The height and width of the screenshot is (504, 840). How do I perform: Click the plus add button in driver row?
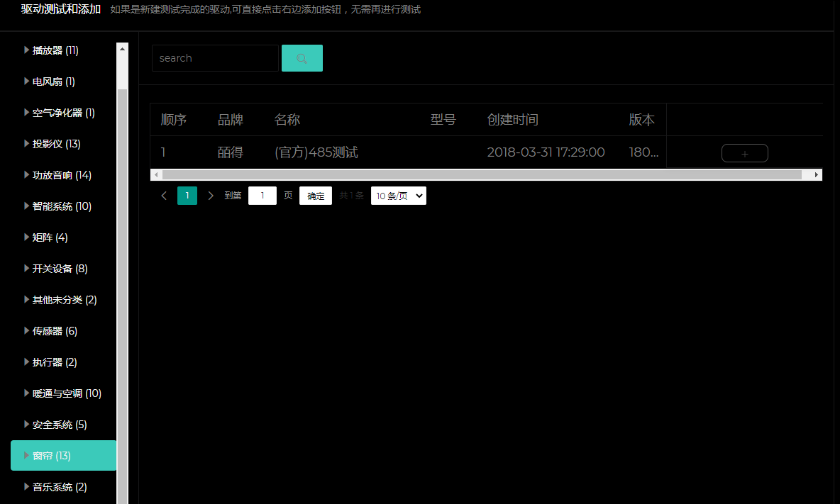coord(744,153)
